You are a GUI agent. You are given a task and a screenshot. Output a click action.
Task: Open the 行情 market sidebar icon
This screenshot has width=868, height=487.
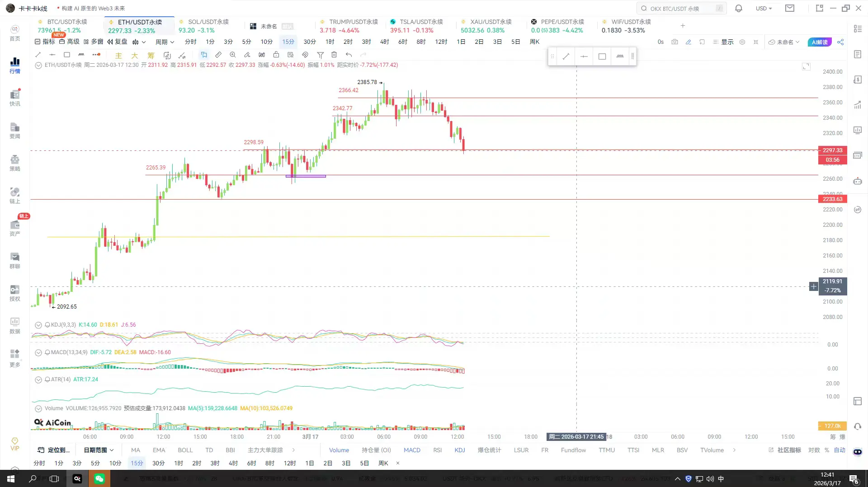point(15,65)
